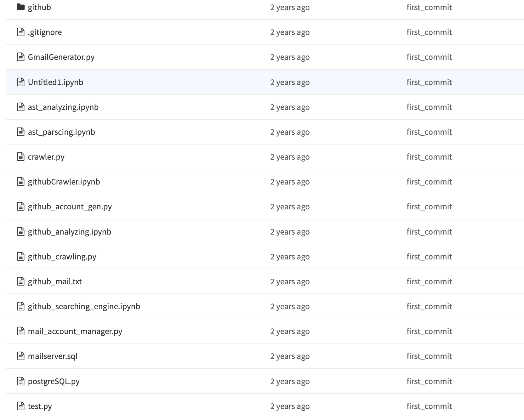Open the github folder link
Image resolution: width=524 pixels, height=420 pixels.
click(39, 7)
